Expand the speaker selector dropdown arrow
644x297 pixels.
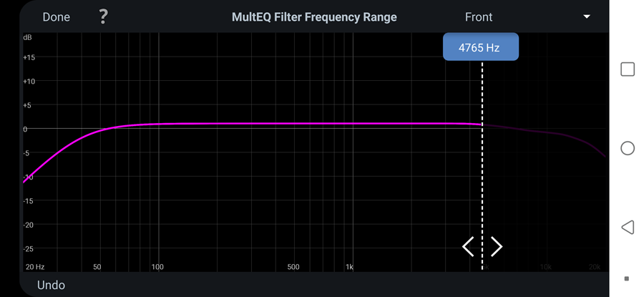coord(587,16)
